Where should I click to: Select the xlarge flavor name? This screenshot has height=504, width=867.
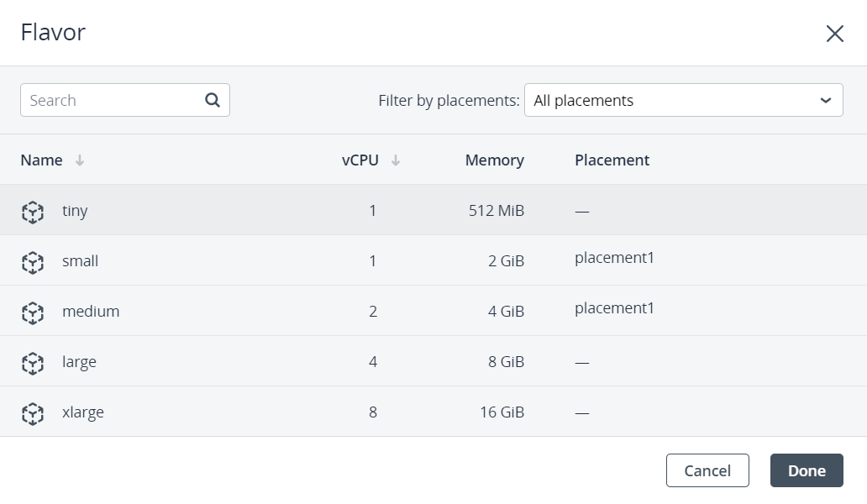[x=83, y=412]
